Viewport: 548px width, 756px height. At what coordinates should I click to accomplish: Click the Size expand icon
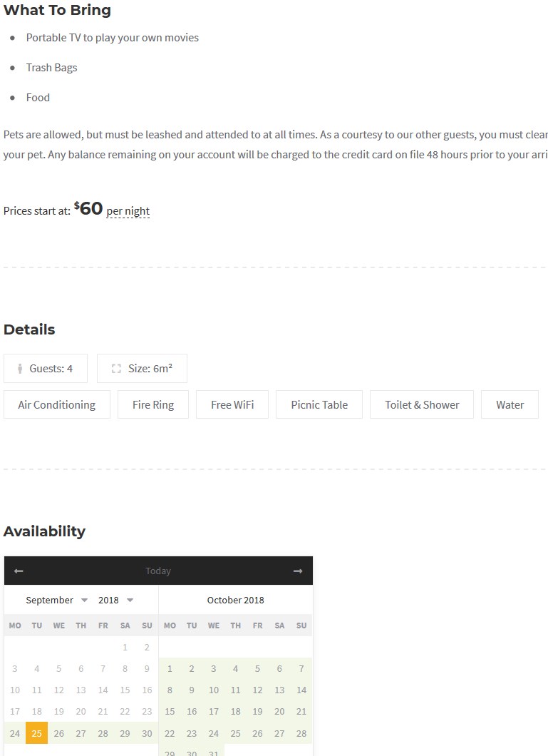tap(116, 369)
